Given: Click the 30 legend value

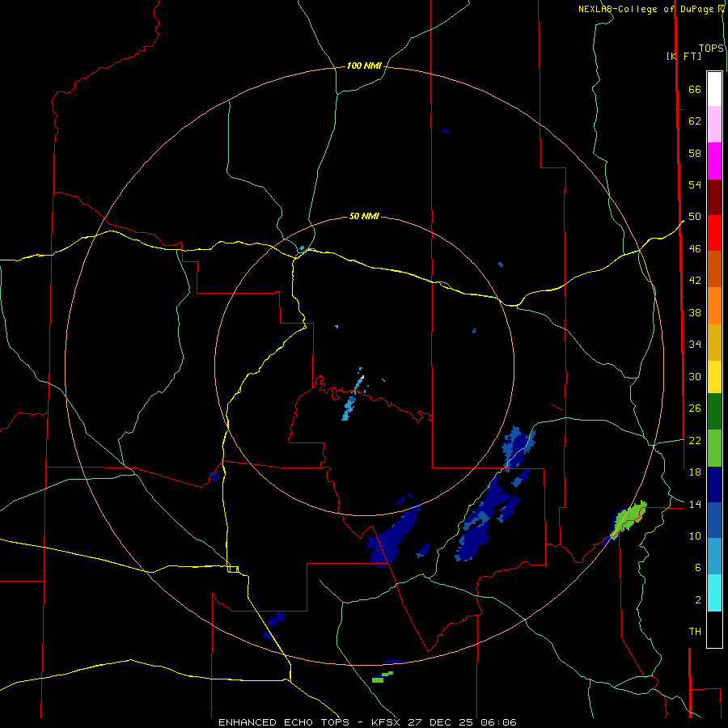Looking at the screenshot, I should [x=695, y=376].
